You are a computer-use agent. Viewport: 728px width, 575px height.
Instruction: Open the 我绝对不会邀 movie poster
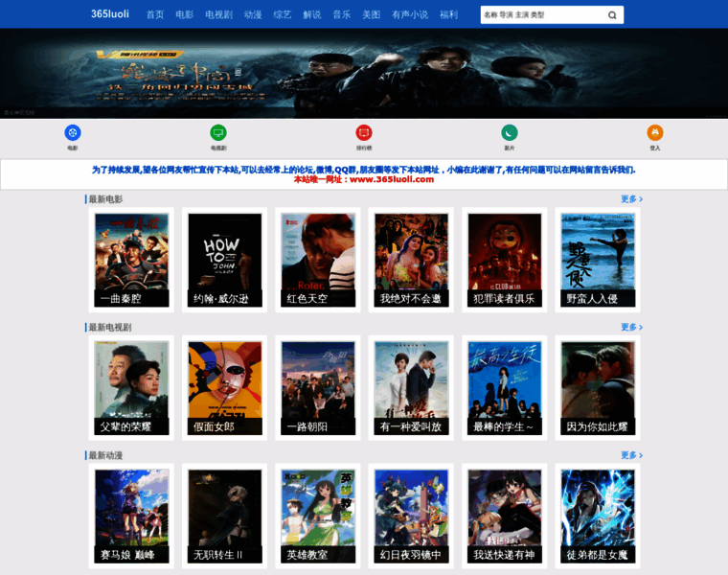[x=411, y=260]
